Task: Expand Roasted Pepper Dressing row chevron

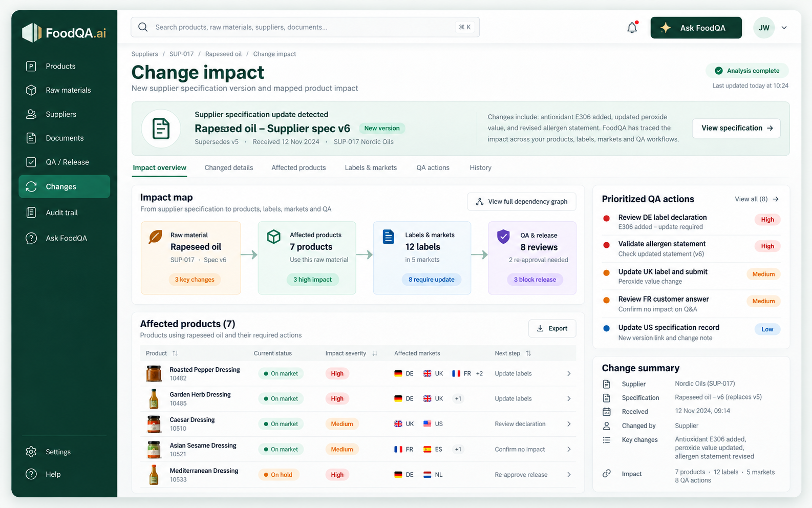Action: [569, 374]
